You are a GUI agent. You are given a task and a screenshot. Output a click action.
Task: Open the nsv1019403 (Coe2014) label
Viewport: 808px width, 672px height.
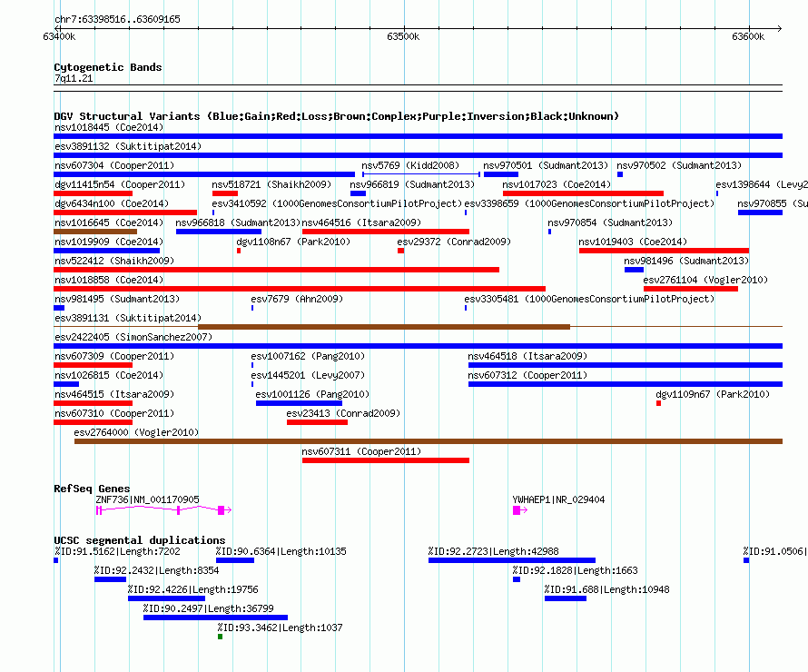pyautogui.click(x=633, y=242)
